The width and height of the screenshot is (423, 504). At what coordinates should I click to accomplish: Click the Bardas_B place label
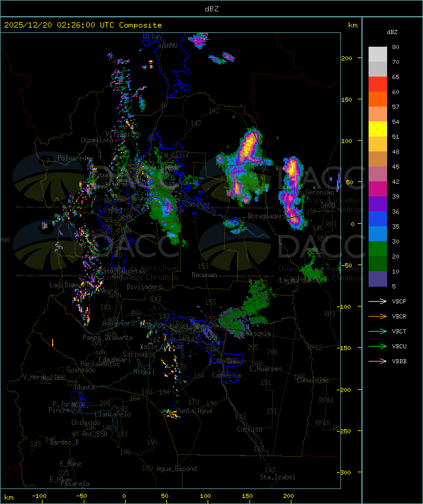[65, 442]
